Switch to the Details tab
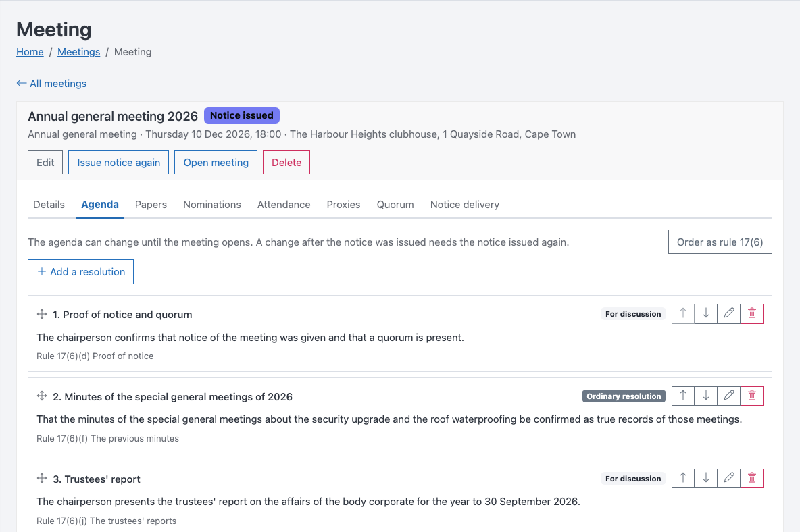 pos(49,205)
